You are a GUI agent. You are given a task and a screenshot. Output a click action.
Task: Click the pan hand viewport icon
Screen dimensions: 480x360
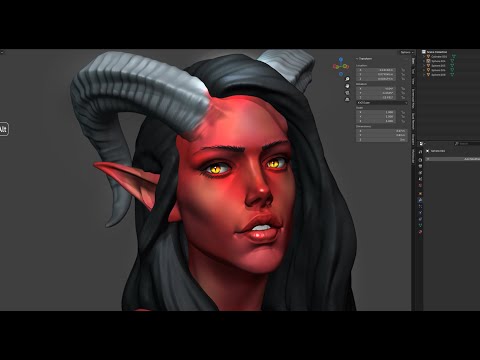(x=347, y=86)
